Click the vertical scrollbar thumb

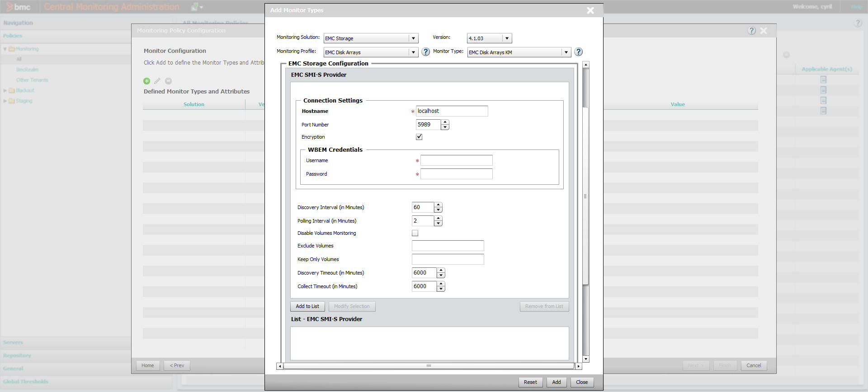585,196
